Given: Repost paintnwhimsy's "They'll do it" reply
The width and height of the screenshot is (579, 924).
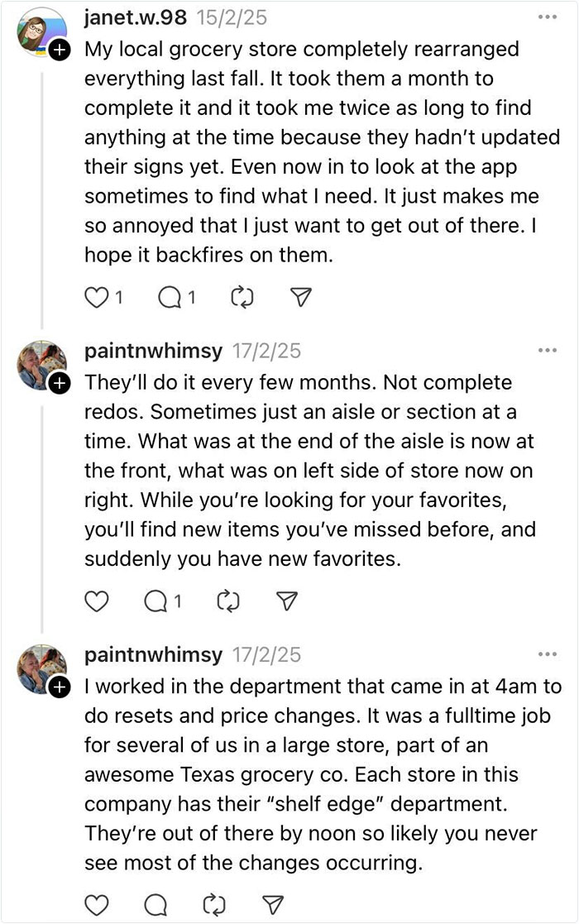Looking at the screenshot, I should (226, 601).
